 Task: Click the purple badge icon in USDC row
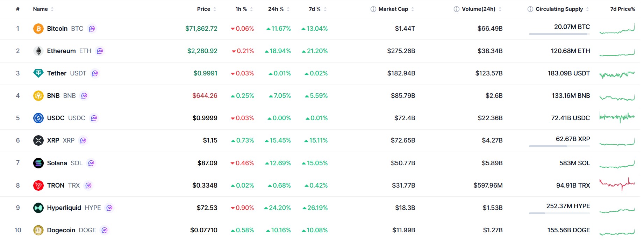(x=94, y=118)
